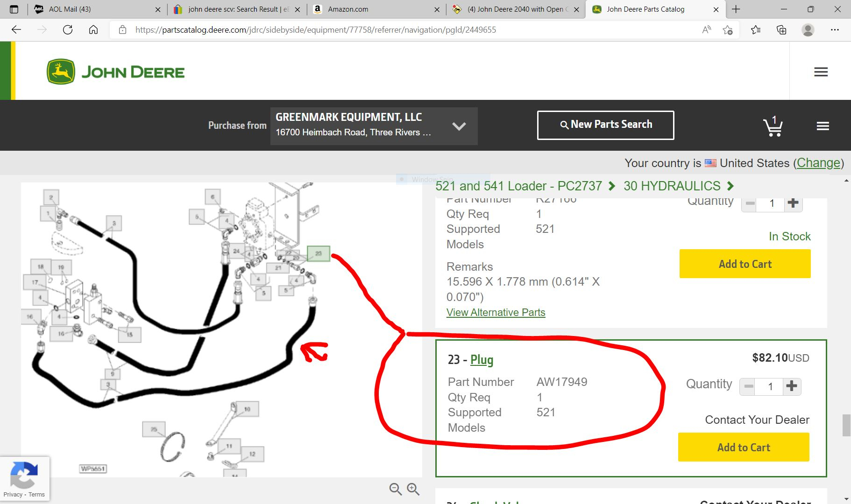Open the white header hamburger menu

coord(821,72)
